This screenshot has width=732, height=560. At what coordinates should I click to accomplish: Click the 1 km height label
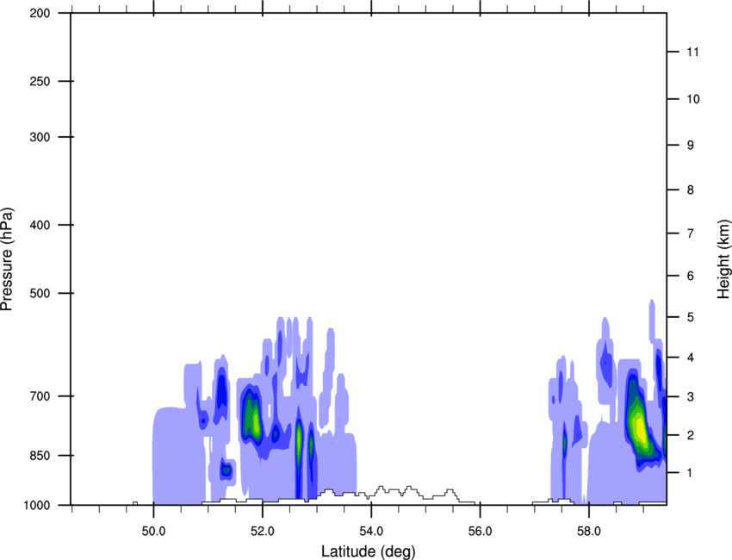point(691,473)
